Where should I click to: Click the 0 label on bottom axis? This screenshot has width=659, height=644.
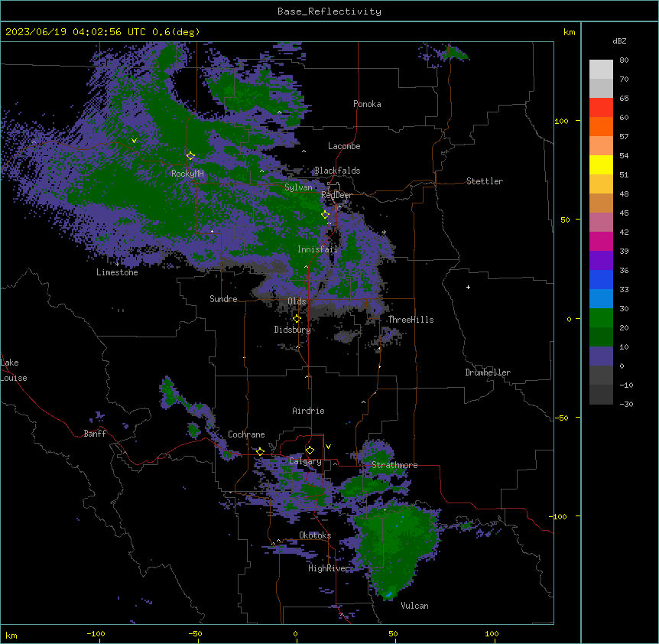coord(295,633)
